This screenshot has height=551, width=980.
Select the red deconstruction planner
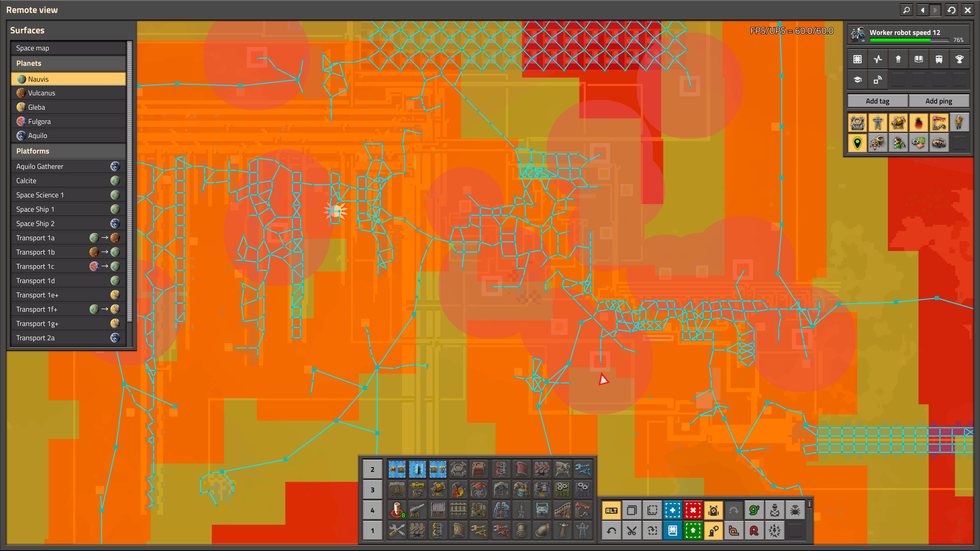tap(693, 510)
